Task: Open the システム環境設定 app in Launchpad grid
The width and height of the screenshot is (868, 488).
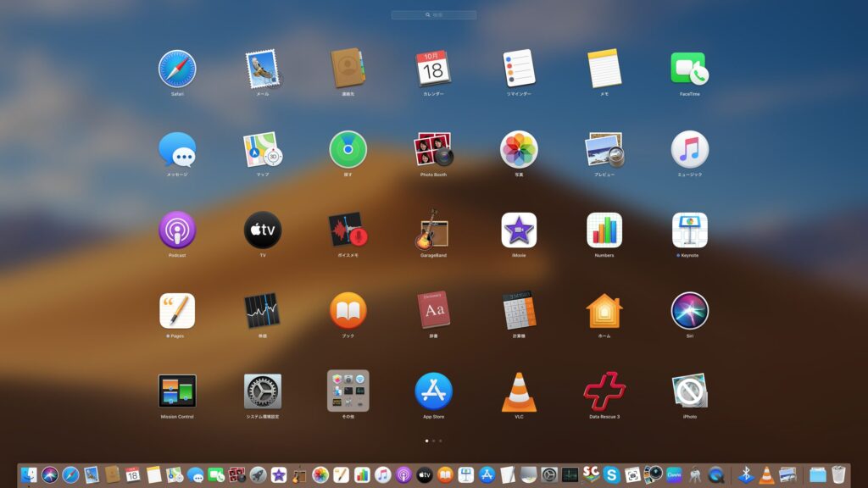Action: 263,391
